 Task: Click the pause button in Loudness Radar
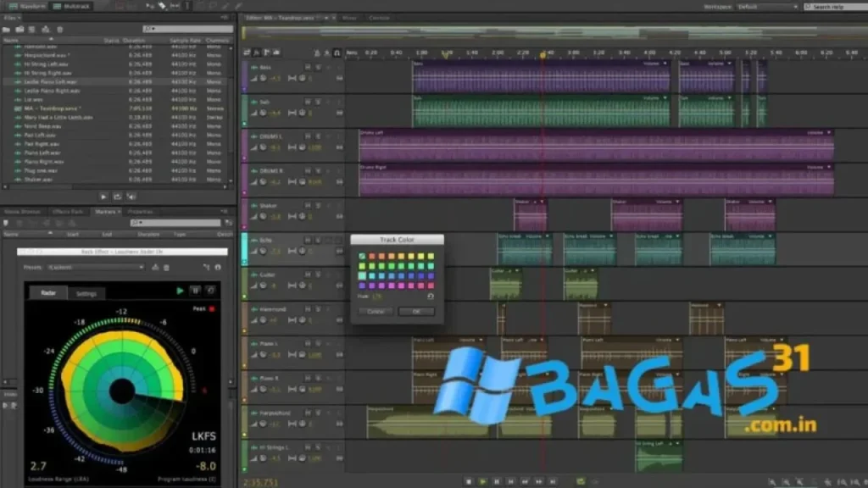tap(195, 291)
